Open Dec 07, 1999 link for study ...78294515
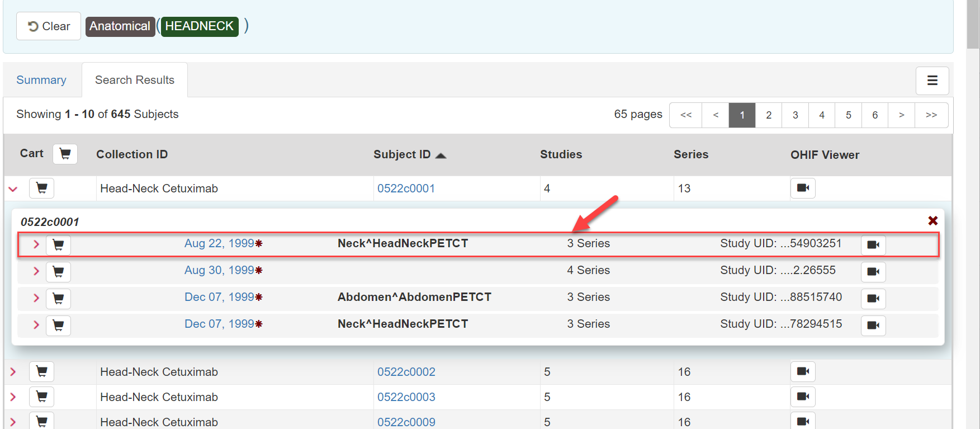980x429 pixels. click(x=220, y=324)
